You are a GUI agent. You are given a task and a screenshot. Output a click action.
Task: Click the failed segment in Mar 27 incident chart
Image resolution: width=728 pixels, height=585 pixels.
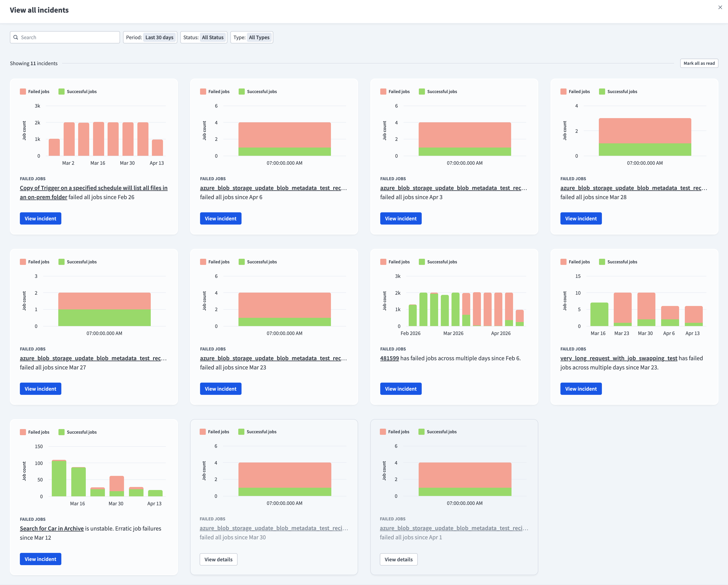pos(104,301)
